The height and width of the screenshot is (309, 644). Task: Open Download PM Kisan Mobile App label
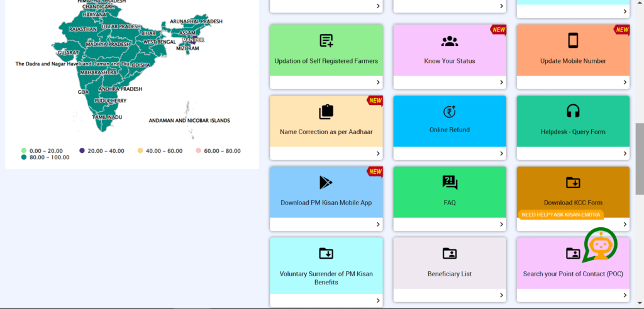click(326, 203)
